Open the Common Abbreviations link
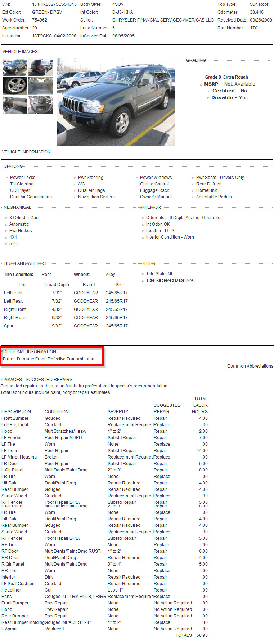 [250, 366]
